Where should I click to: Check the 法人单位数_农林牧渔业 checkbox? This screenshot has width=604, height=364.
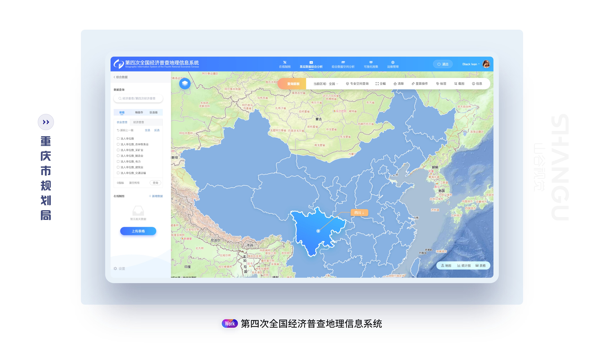(118, 144)
